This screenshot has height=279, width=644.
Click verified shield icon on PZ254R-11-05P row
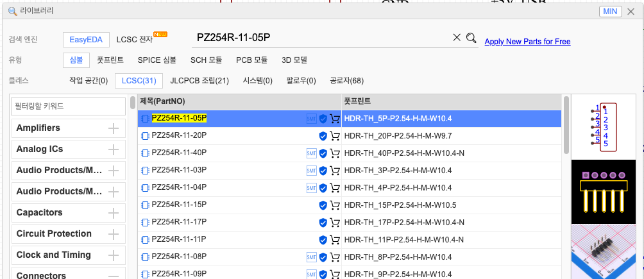[x=323, y=119]
